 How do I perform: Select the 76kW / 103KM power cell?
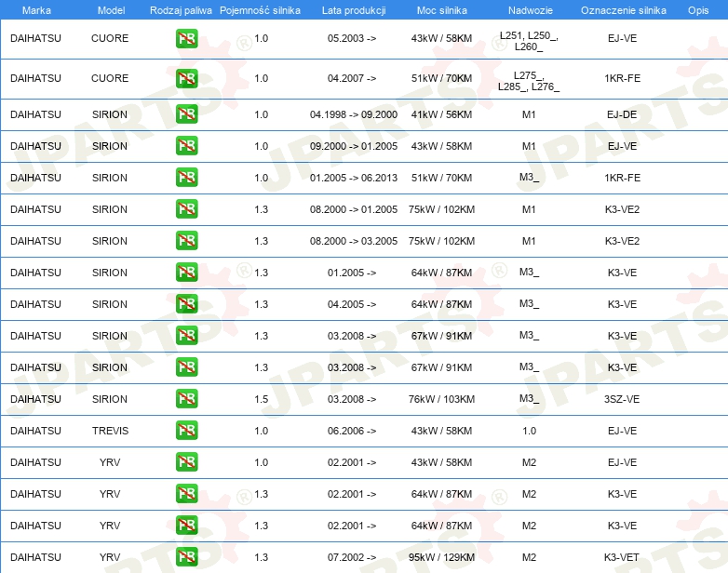point(441,399)
